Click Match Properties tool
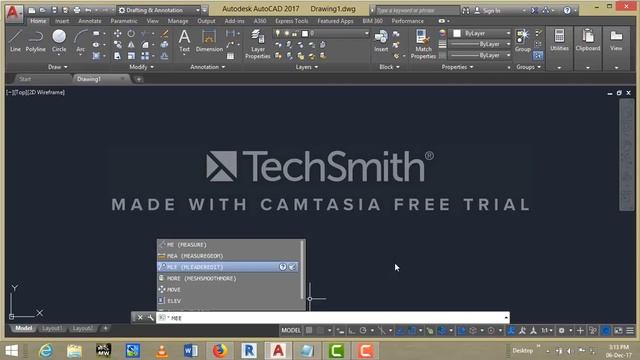The width and height of the screenshot is (640, 360). coord(423,44)
